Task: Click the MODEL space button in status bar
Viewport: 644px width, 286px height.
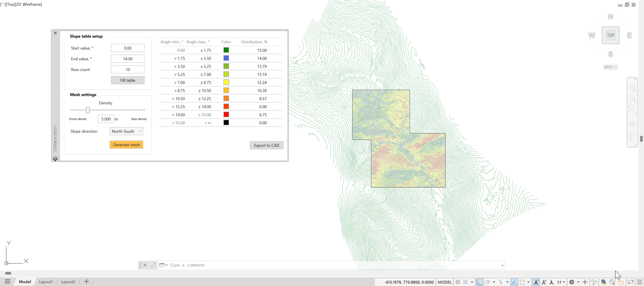Action: [x=445, y=282]
